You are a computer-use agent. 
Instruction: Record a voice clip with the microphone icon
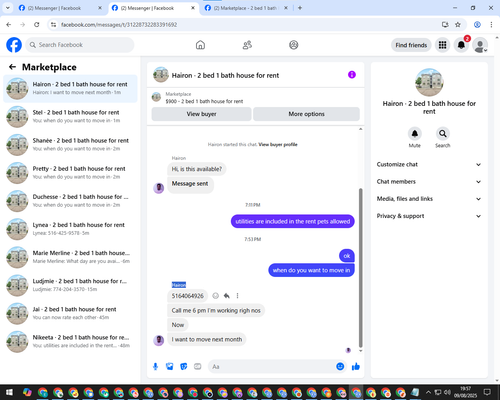pos(155,367)
